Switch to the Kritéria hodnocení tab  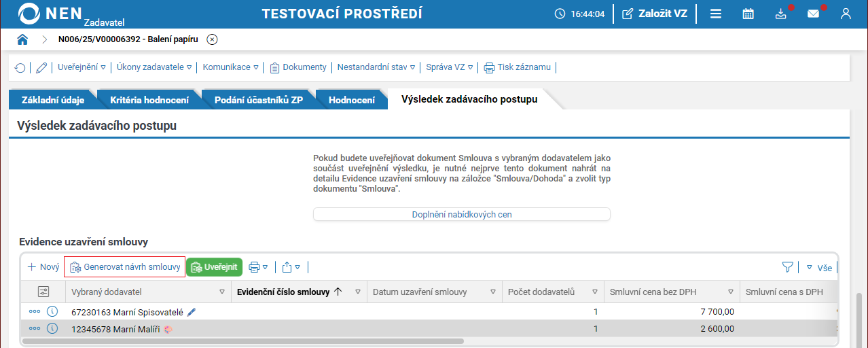[149, 100]
